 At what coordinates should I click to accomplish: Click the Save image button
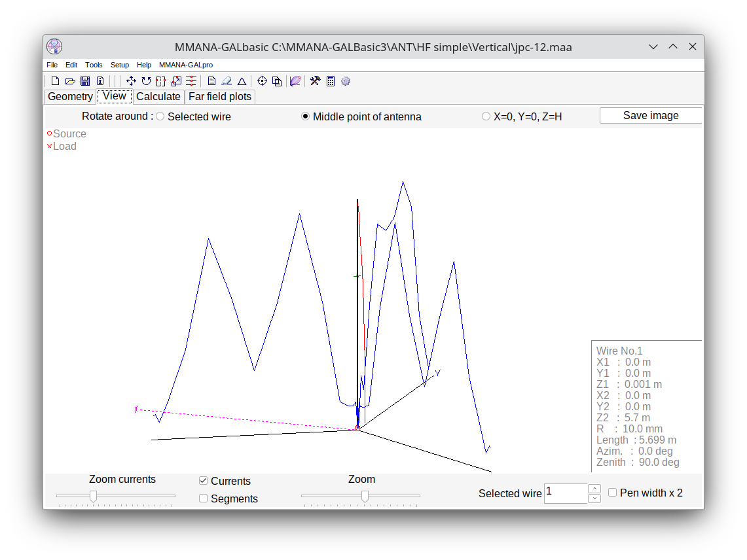pyautogui.click(x=651, y=115)
